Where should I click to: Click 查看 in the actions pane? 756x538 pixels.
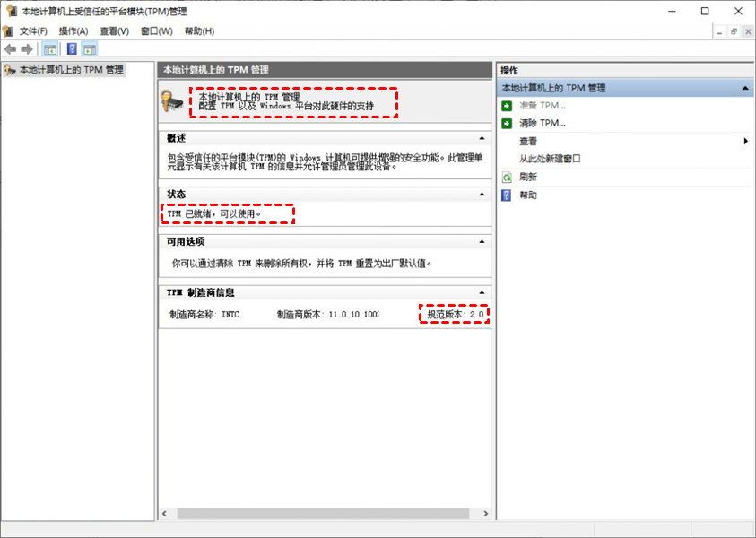click(x=528, y=142)
